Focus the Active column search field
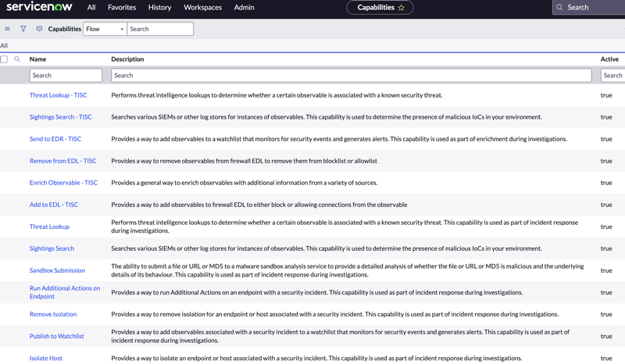Viewport: 625px width, 364px height. pyautogui.click(x=612, y=75)
